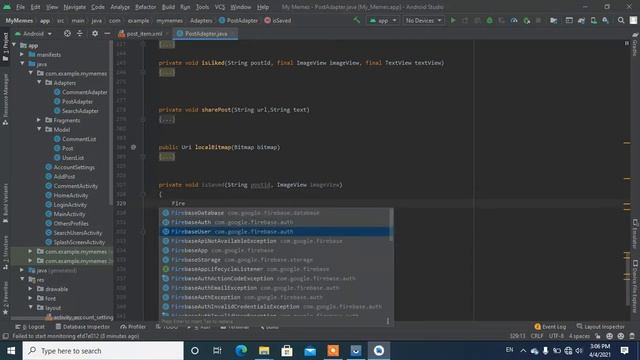This screenshot has width=640, height=360.
Task: Select FirebaseAuth completion suggestion
Action: tap(274, 222)
